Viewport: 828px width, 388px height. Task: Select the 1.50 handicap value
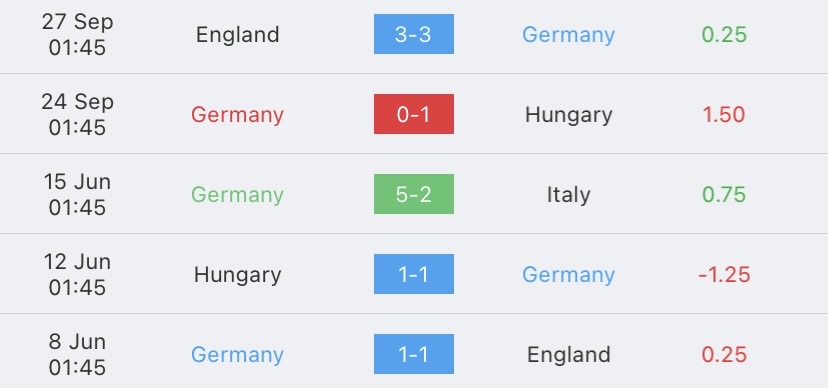pyautogui.click(x=724, y=115)
